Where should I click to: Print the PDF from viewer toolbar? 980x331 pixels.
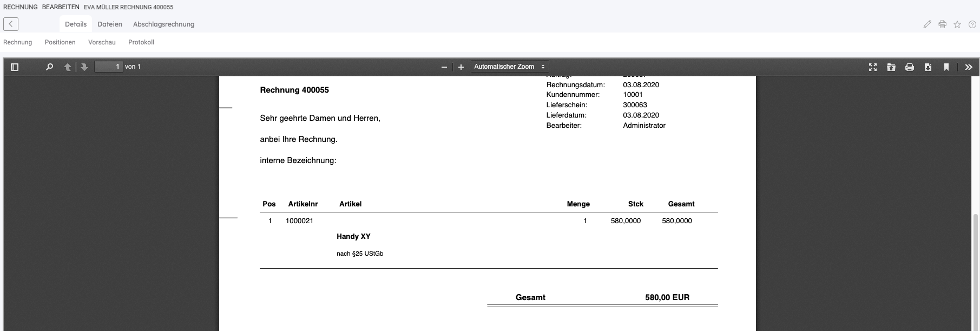point(910,67)
